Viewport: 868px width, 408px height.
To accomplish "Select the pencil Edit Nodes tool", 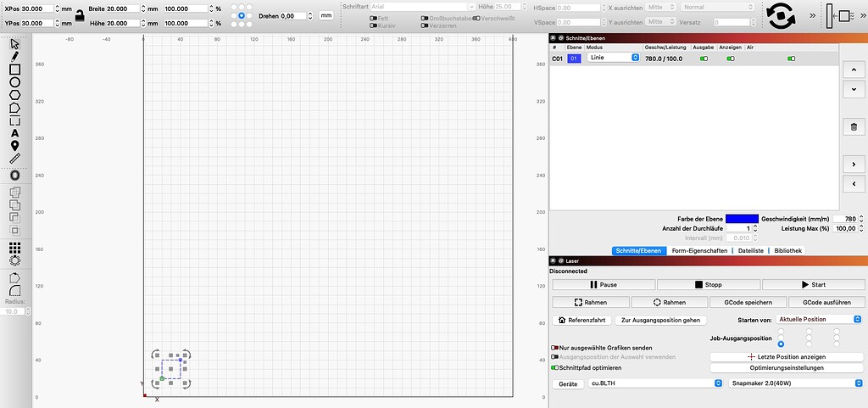I will (15, 57).
